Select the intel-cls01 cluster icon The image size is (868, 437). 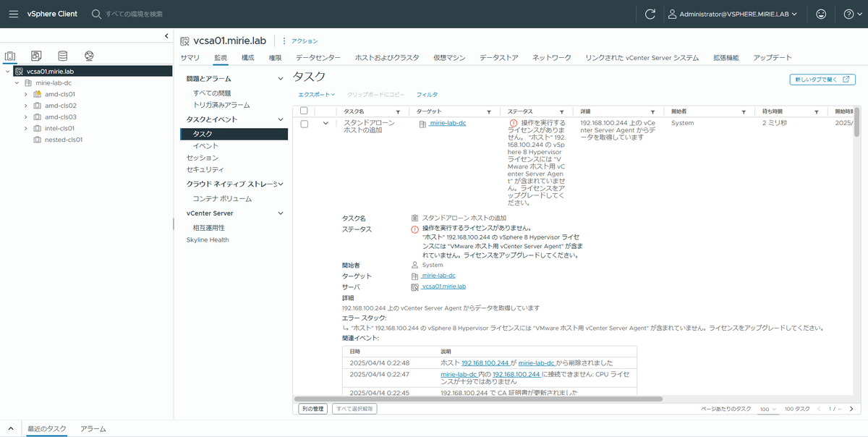pyautogui.click(x=38, y=128)
